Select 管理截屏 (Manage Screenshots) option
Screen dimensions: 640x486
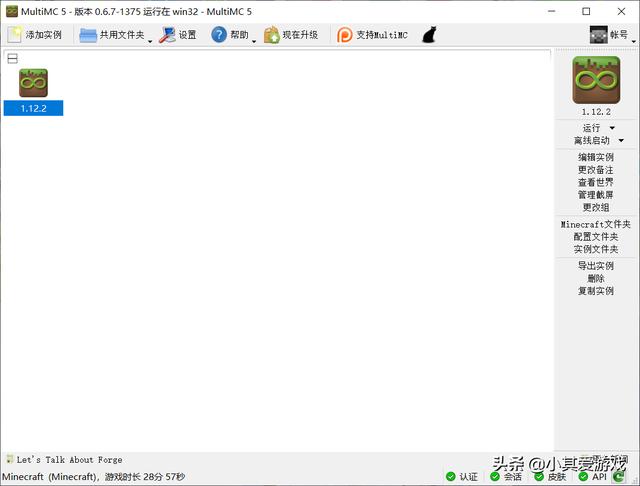tap(596, 195)
